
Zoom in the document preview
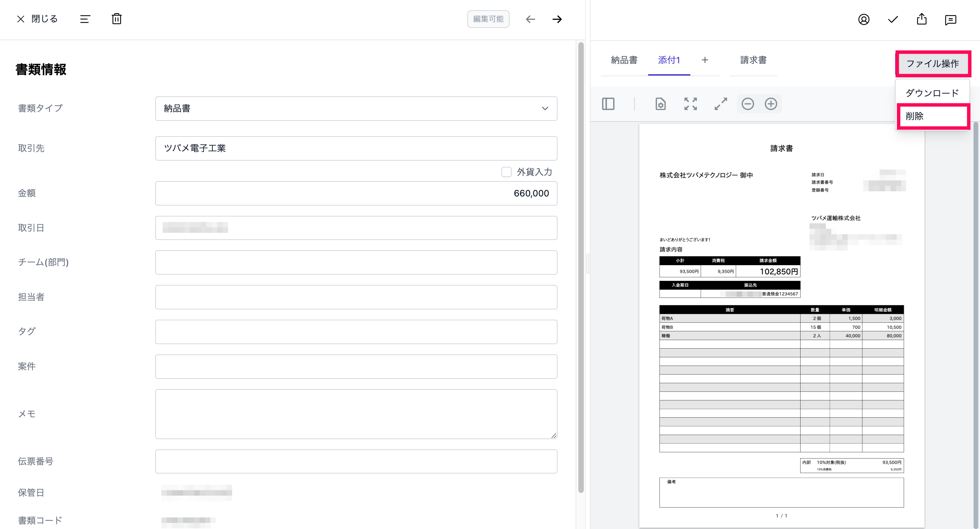pyautogui.click(x=771, y=104)
